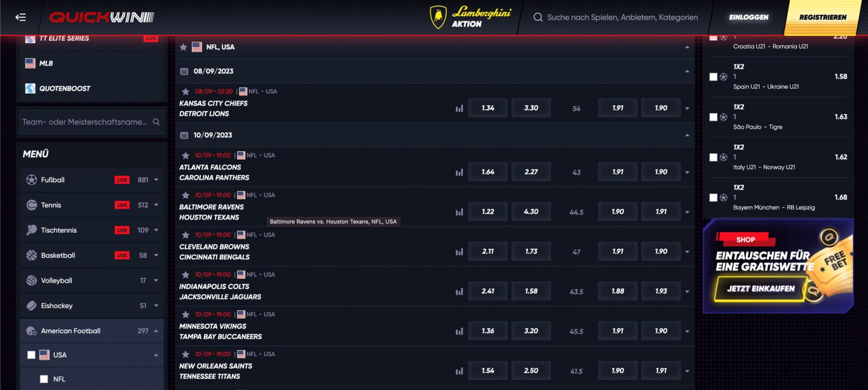Expand more markets for Kansas City Chiefs
The height and width of the screenshot is (390, 868).
click(687, 108)
